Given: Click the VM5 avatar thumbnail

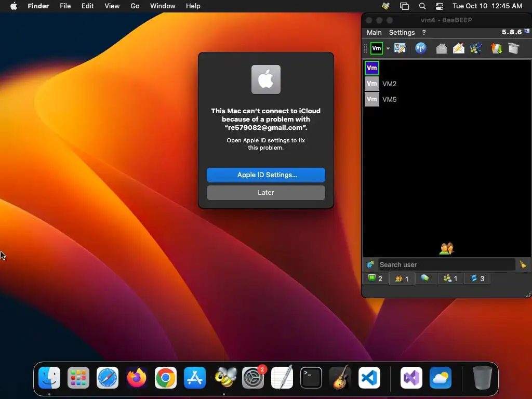Looking at the screenshot, I should [x=372, y=99].
